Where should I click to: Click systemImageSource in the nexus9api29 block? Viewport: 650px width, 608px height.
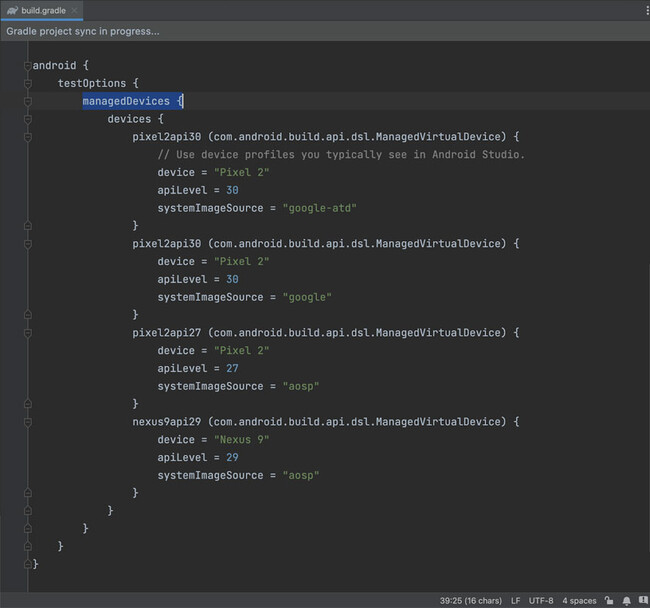[210, 475]
